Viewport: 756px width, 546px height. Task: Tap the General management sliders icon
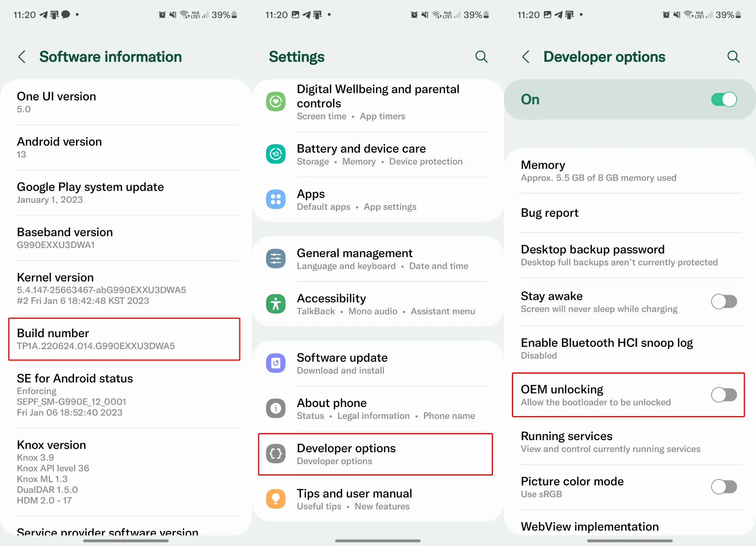click(276, 259)
